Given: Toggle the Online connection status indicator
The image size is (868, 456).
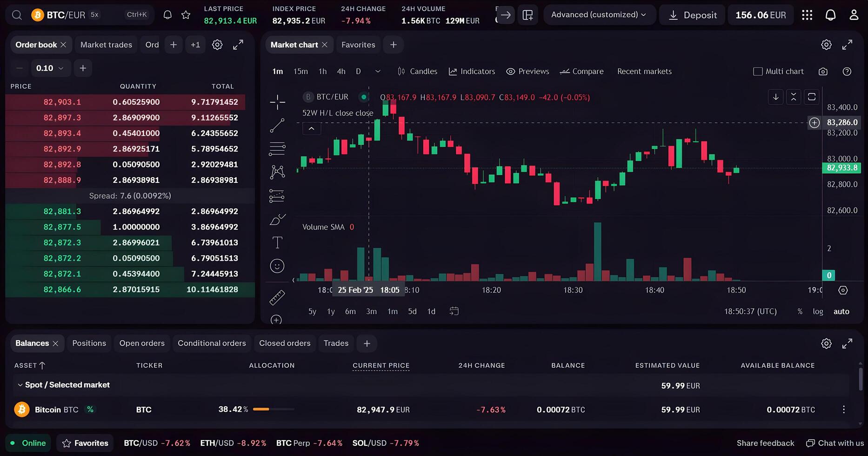Looking at the screenshot, I should (28, 443).
